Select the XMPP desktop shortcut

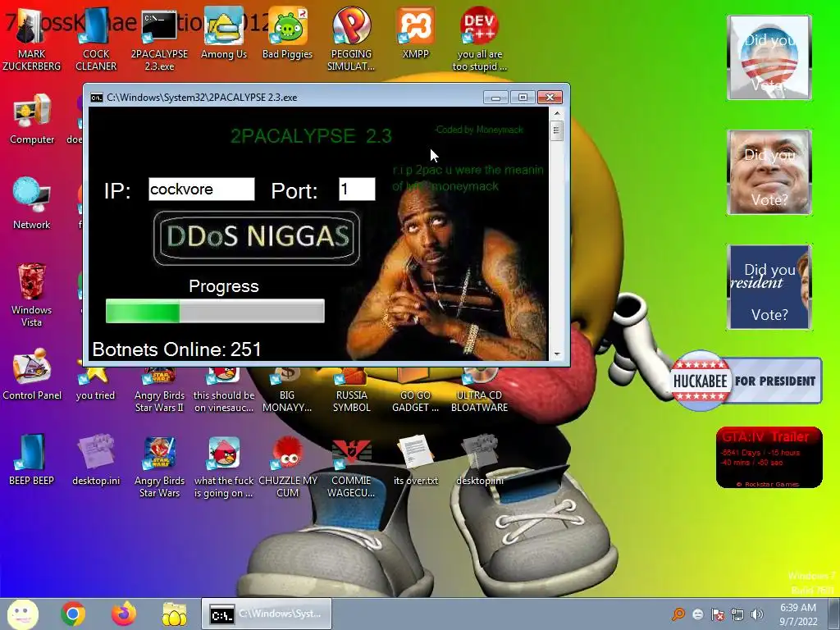coord(416,34)
